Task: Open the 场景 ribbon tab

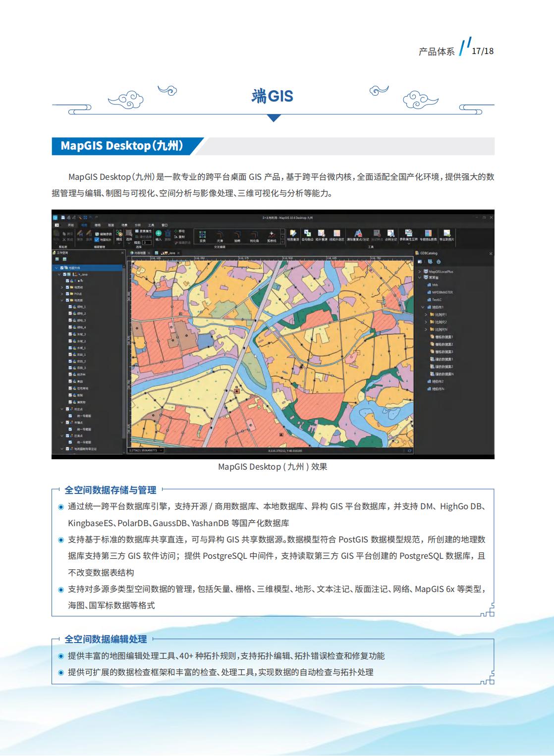Action: tap(124, 225)
